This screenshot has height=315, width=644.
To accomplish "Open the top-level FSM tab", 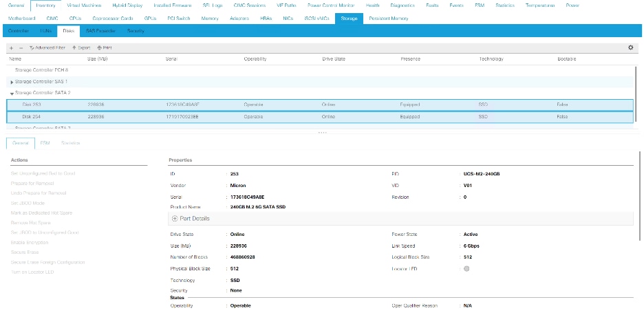I will (480, 6).
